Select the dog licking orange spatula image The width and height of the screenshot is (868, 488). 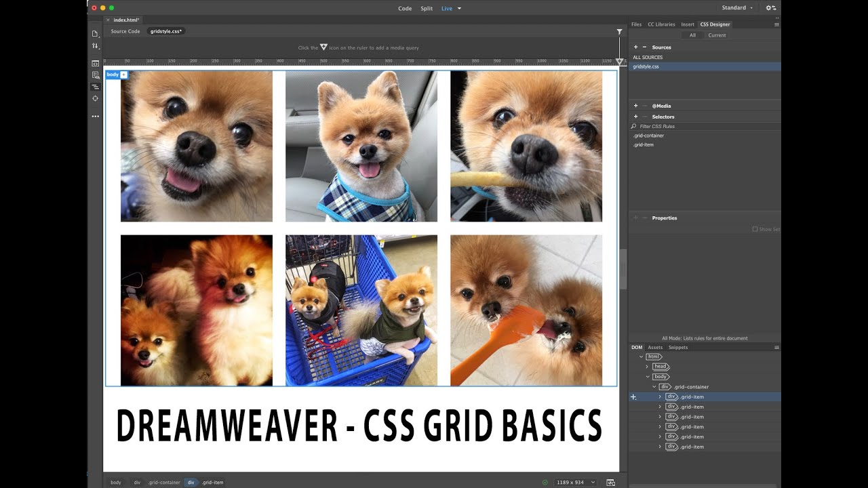coord(526,310)
